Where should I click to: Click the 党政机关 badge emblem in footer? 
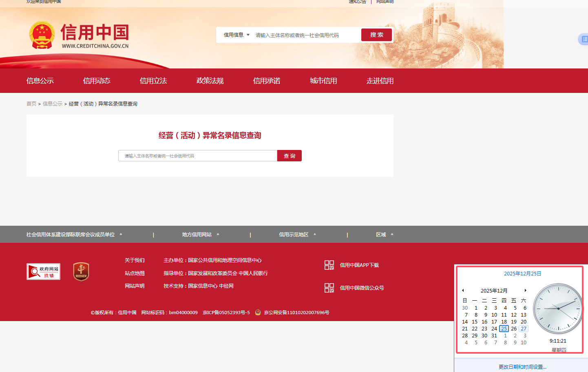[81, 271]
